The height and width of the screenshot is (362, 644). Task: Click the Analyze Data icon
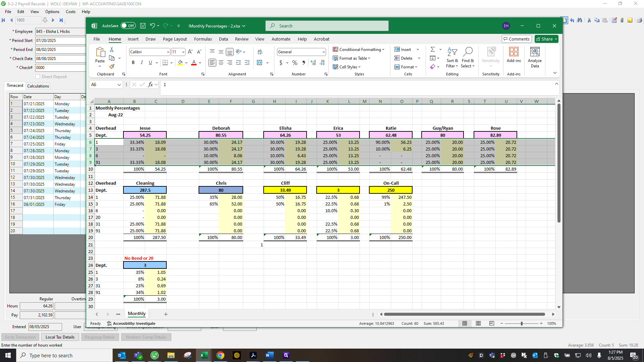535,57
